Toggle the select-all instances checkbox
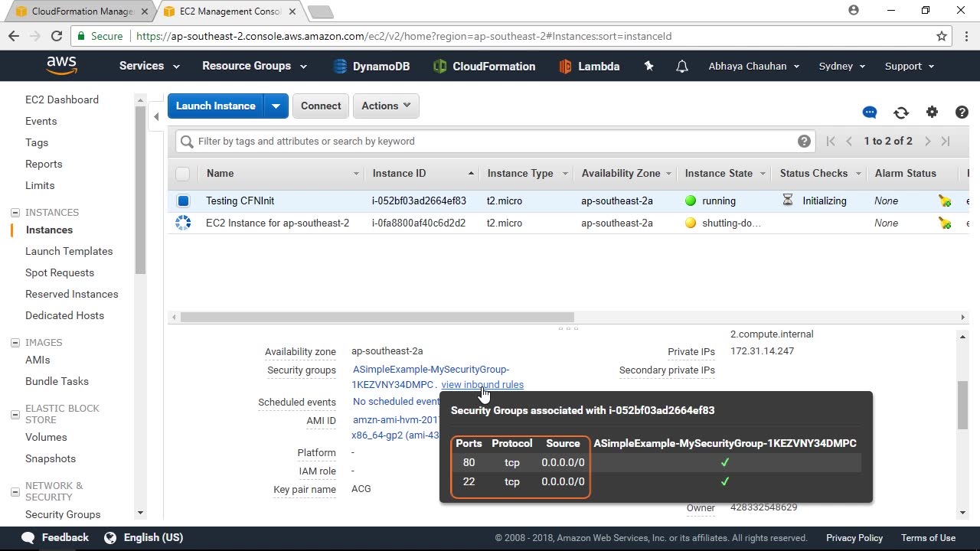 [x=182, y=174]
